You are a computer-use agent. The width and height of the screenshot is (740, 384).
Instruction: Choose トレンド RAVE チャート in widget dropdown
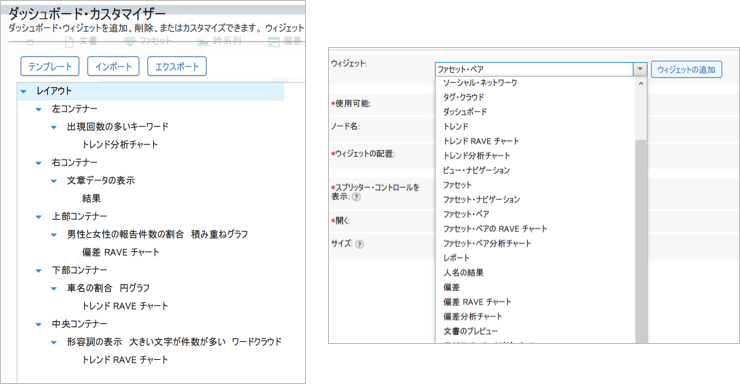[481, 141]
